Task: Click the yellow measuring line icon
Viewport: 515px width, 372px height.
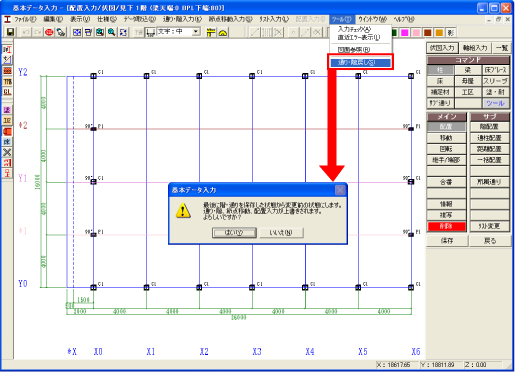Action: (211, 32)
